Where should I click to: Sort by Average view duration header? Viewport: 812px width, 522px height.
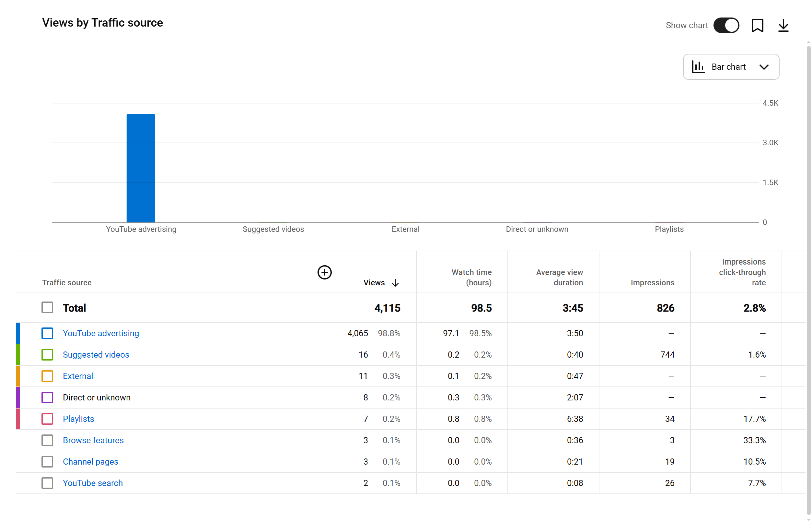(559, 277)
